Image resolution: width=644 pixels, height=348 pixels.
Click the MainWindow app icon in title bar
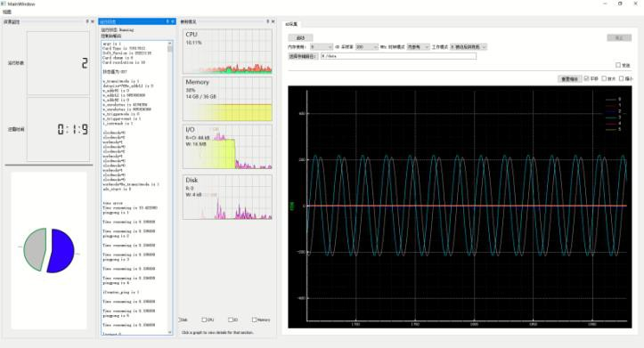pos(4,4)
